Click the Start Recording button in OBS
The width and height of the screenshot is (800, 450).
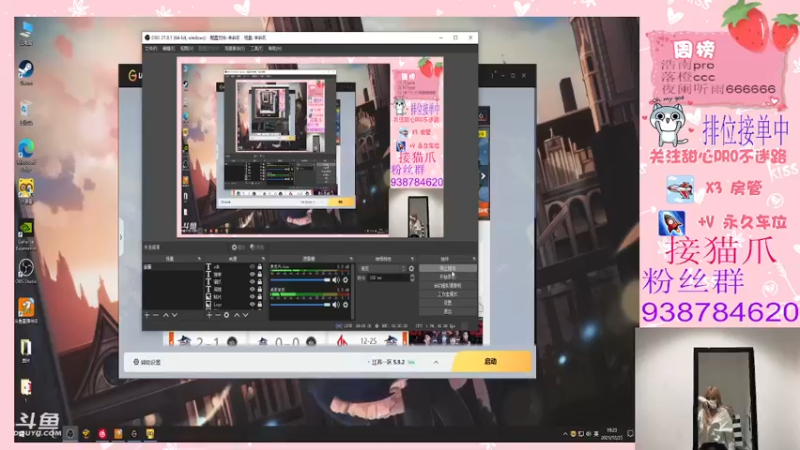(448, 277)
